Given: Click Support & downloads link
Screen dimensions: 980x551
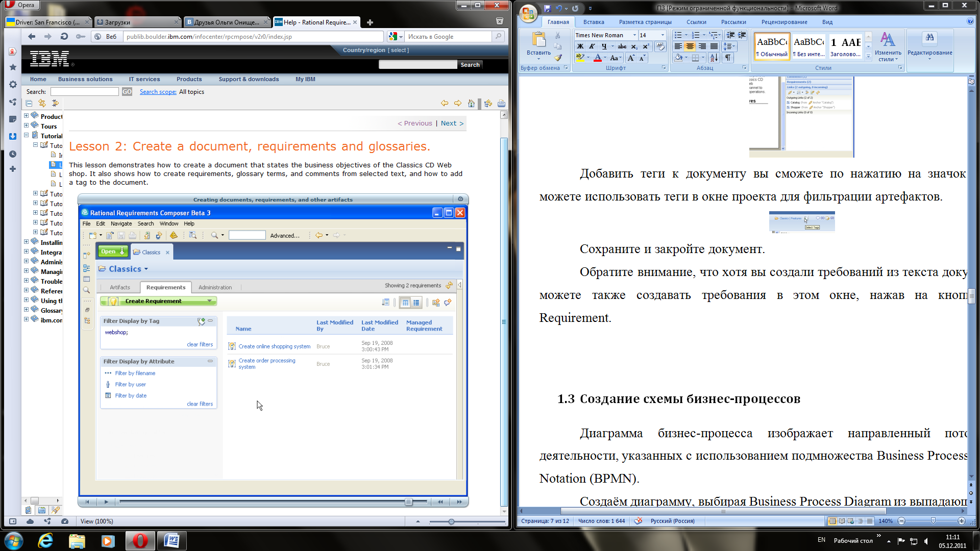Looking at the screenshot, I should click(249, 79).
